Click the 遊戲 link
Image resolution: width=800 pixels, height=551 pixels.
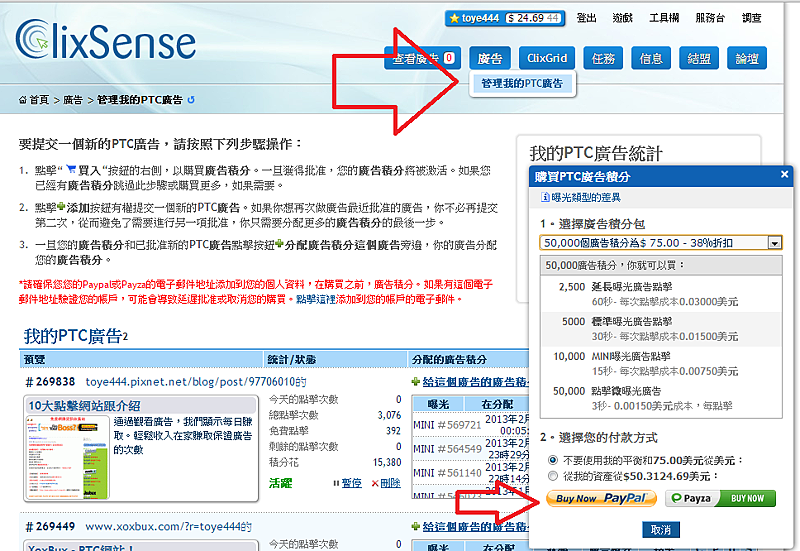tap(622, 18)
